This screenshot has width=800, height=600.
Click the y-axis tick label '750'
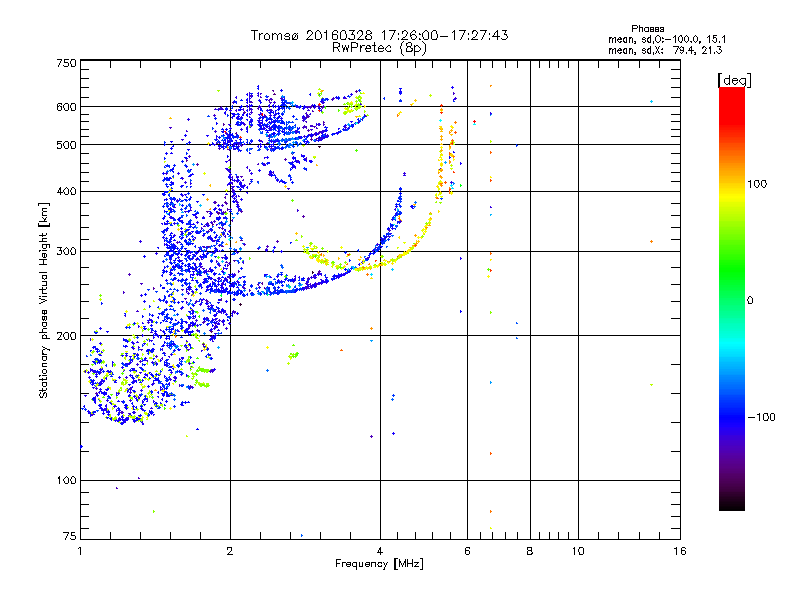66,64
